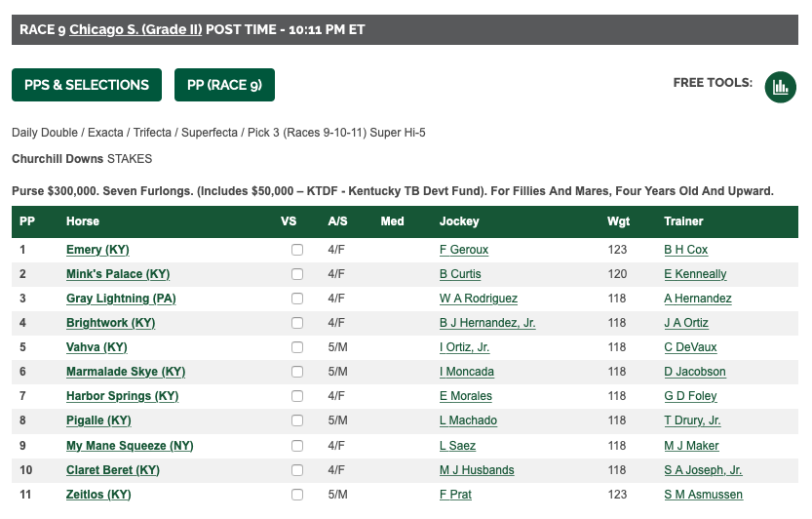812x519 pixels.
Task: Open trainer S M Asmussen link
Action: pyautogui.click(x=703, y=495)
